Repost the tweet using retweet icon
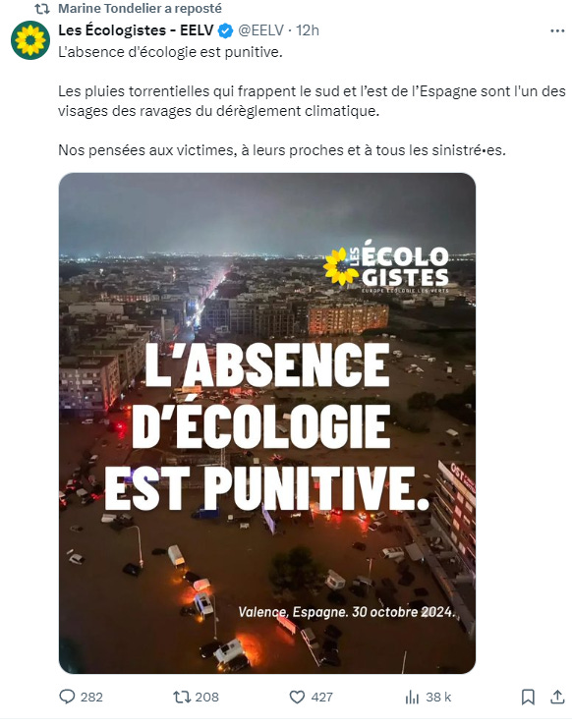This screenshot has height=728, width=572. tap(181, 697)
